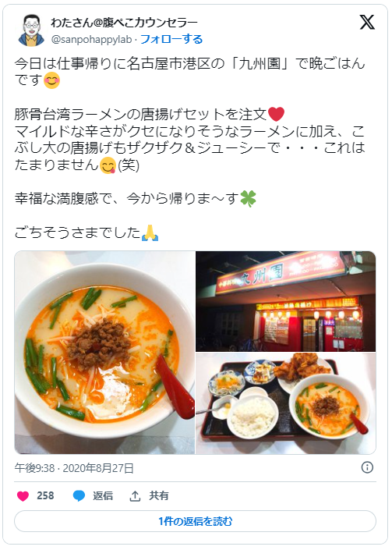Viewport: 392px width, 550px height.
Task: Click the 258 likes count
Action: 45,495
